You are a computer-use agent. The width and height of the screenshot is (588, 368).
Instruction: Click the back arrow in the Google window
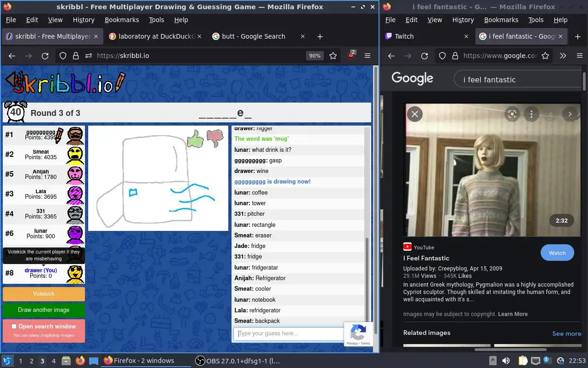click(391, 56)
